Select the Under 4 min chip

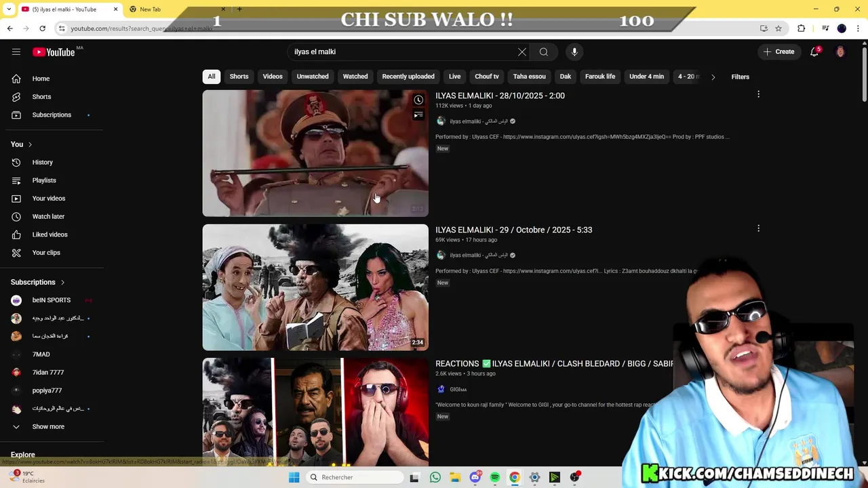[x=647, y=77]
